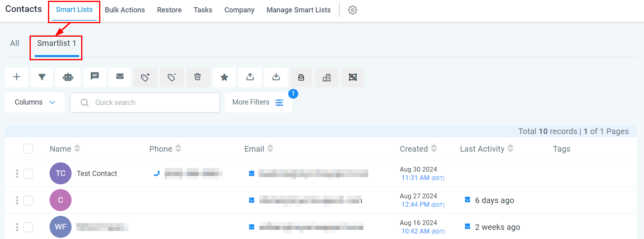The image size is (644, 239).
Task: Open Manage Smart Lists tab
Action: pyautogui.click(x=299, y=10)
